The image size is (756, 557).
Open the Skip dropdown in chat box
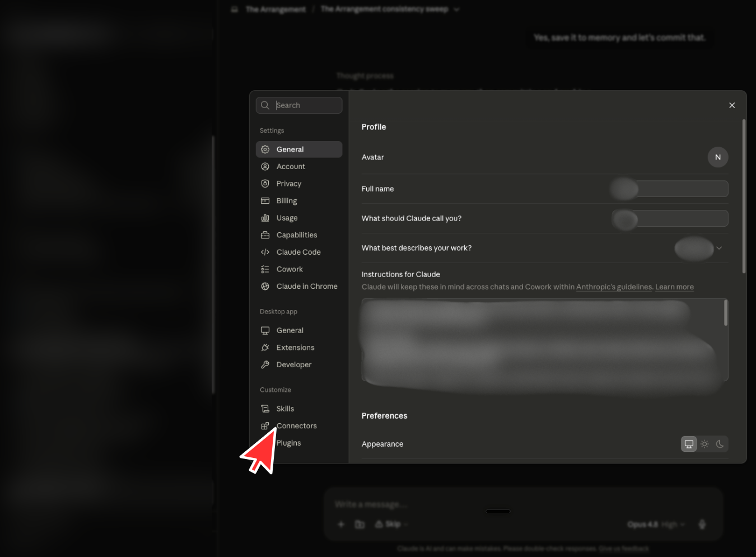point(391,525)
